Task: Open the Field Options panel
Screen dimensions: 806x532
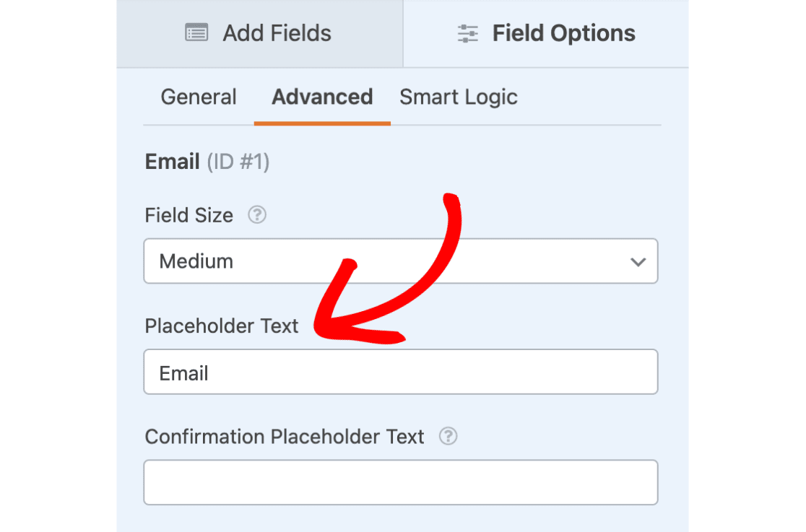Action: pos(546,33)
